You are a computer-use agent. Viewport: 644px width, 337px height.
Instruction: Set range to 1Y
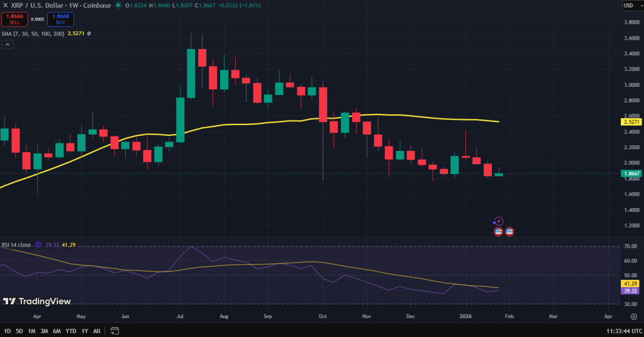pos(85,331)
